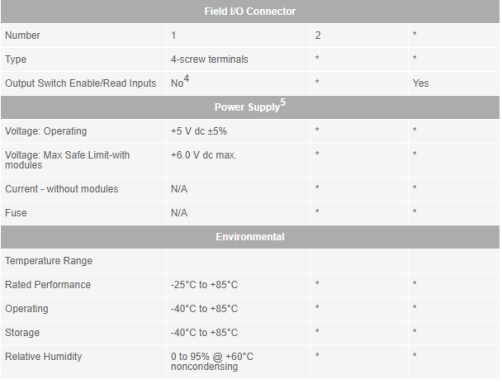Click the Relative Humidity label
This screenshot has width=502, height=384.
(x=43, y=356)
